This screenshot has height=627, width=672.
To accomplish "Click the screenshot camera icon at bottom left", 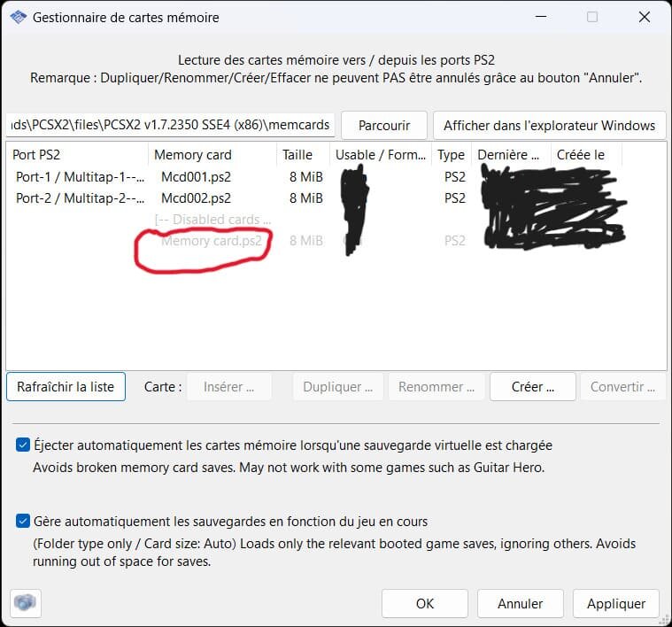I will tap(25, 602).
